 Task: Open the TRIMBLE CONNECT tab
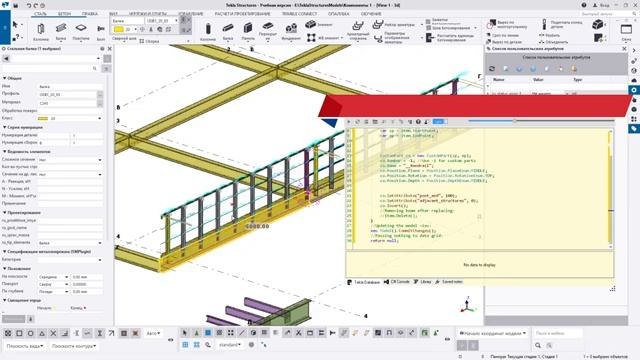pos(300,14)
